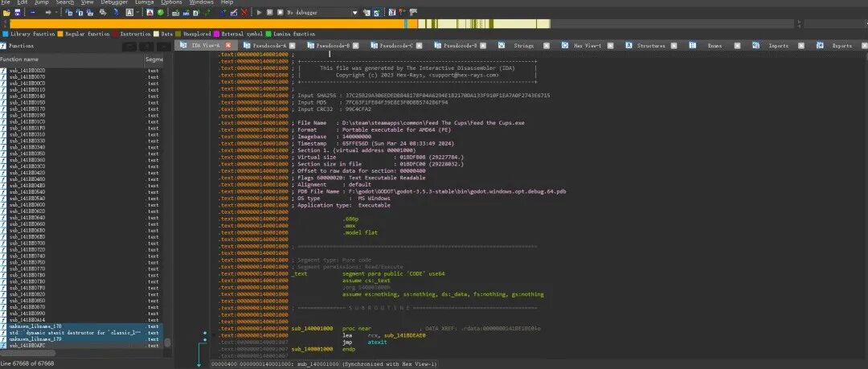
Task: Click the Input MD5 comment line
Action: (369, 102)
